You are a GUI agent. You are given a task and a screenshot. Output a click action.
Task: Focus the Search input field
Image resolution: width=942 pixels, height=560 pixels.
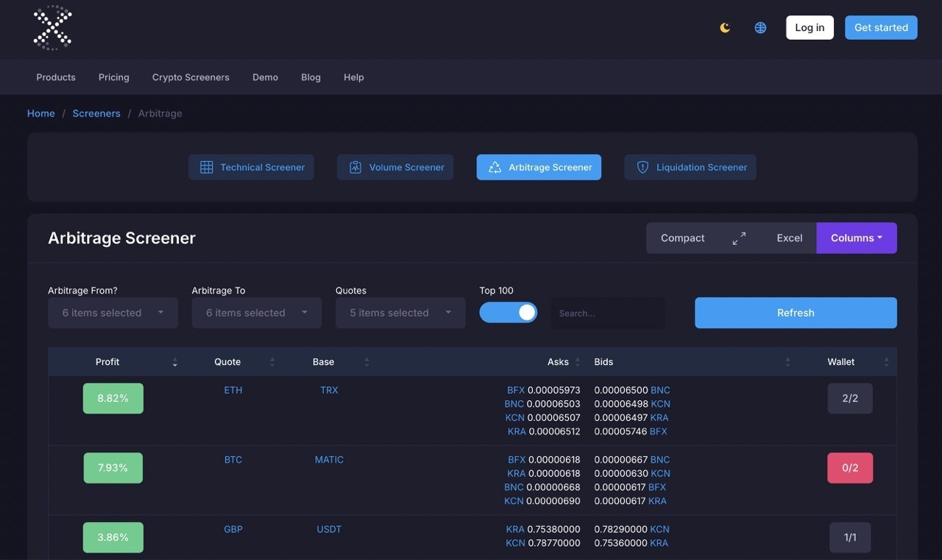pyautogui.click(x=608, y=313)
